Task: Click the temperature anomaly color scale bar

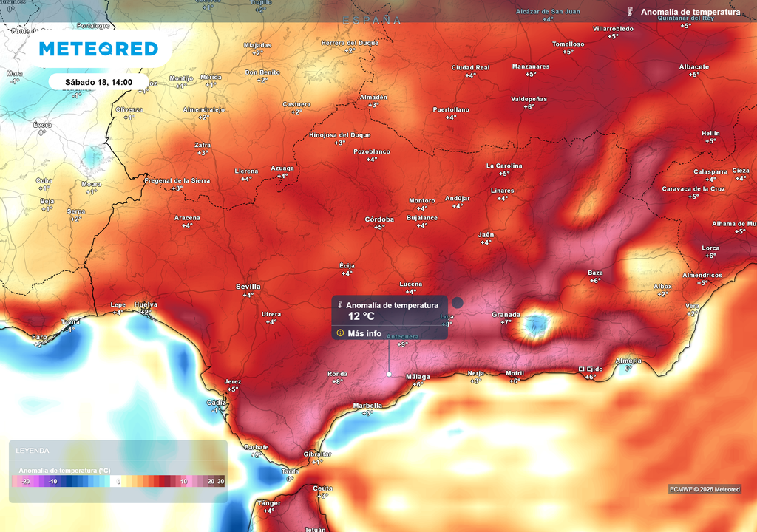Action: coord(118,481)
